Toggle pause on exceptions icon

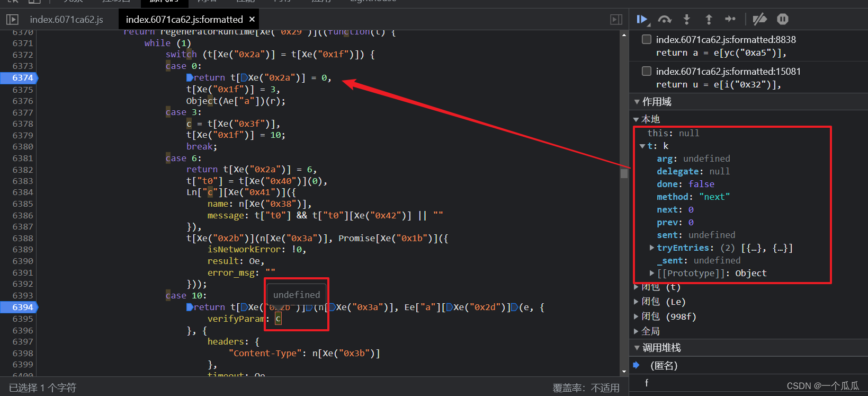[x=783, y=19]
